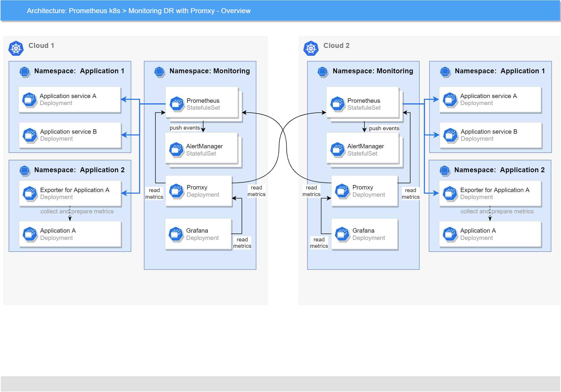Click Cloud 2 Application service B deployment icon
This screenshot has width=561, height=392.
(451, 135)
